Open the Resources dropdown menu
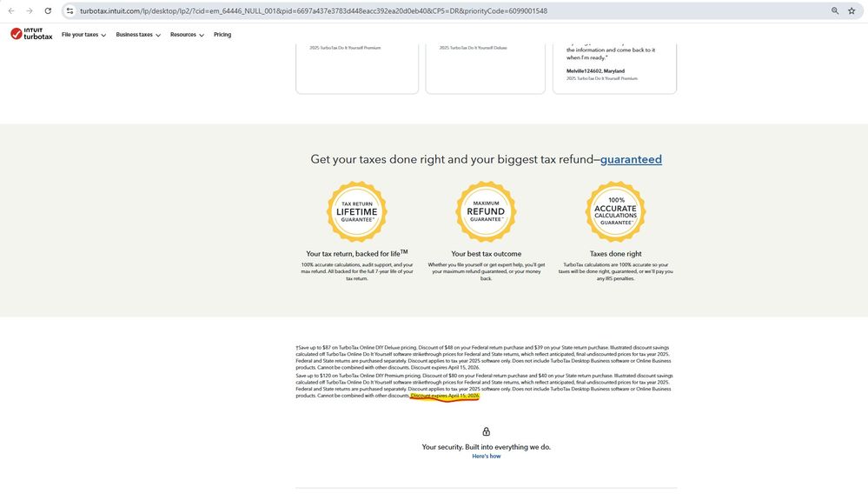 coord(187,34)
